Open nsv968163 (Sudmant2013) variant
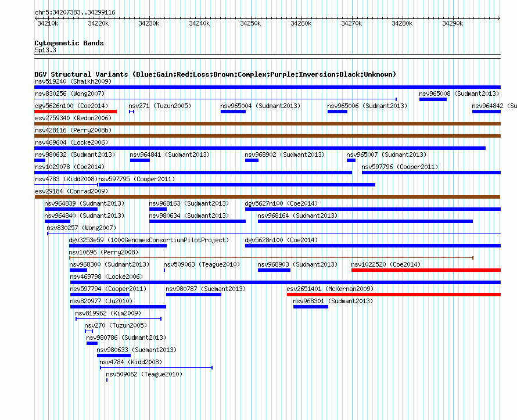This screenshot has height=420, width=517. (x=189, y=203)
